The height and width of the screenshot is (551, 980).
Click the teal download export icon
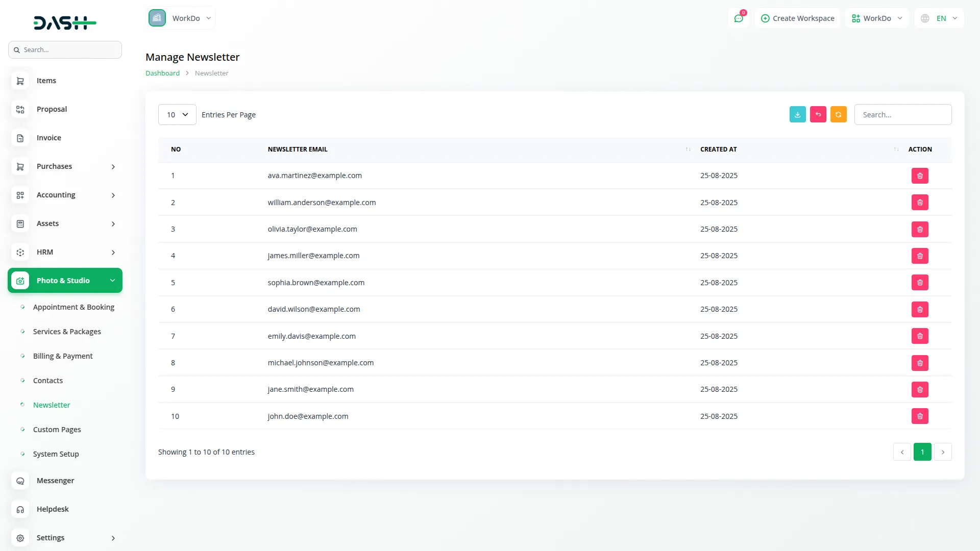pyautogui.click(x=797, y=115)
